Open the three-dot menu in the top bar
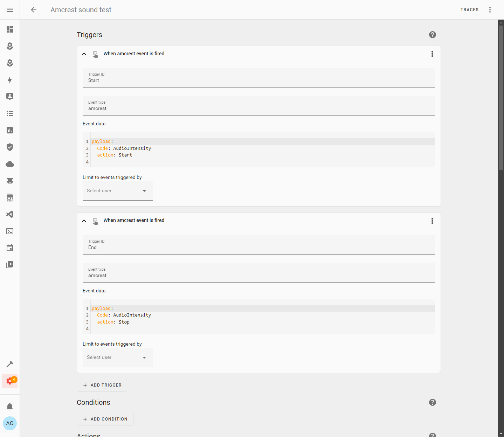Viewport: 504px width, 437px height. (x=490, y=9)
